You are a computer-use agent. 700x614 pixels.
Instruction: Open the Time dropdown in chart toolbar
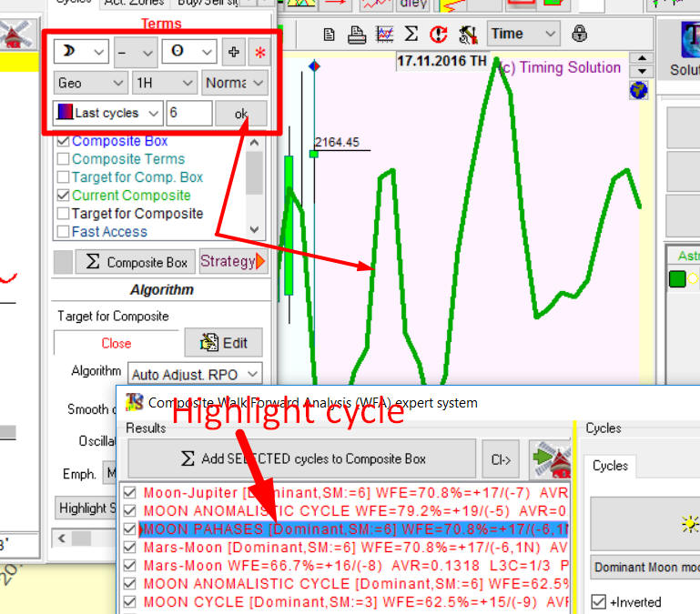522,34
